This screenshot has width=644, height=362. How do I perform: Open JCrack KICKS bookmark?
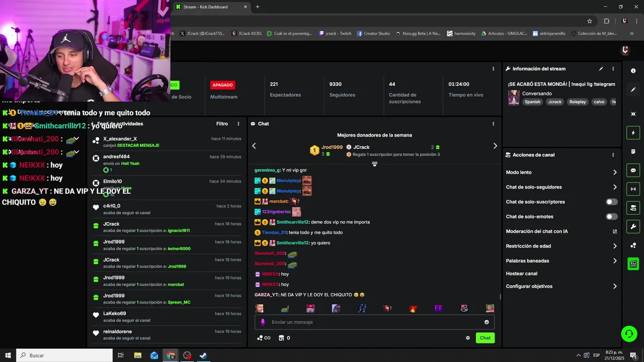(x=247, y=34)
